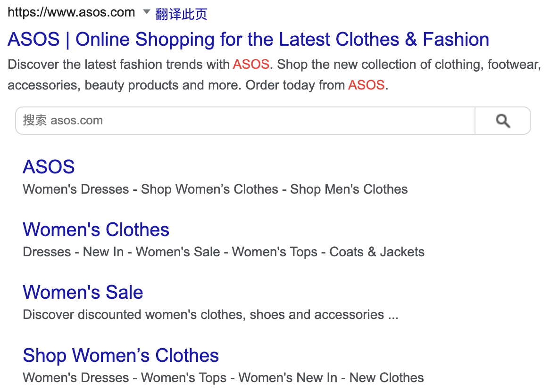Open the Women's Sale sitelink heading

[x=83, y=293]
